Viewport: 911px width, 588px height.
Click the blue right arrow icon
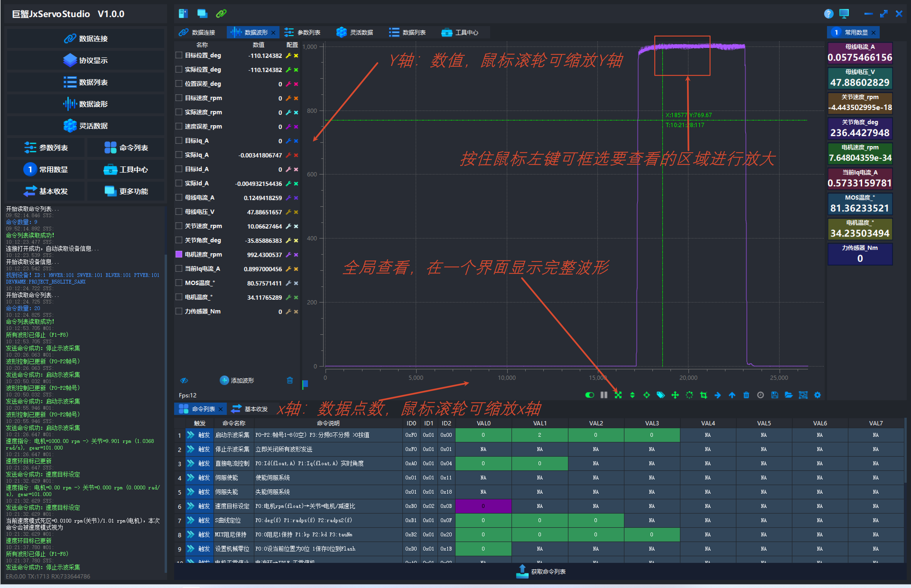[x=718, y=395]
